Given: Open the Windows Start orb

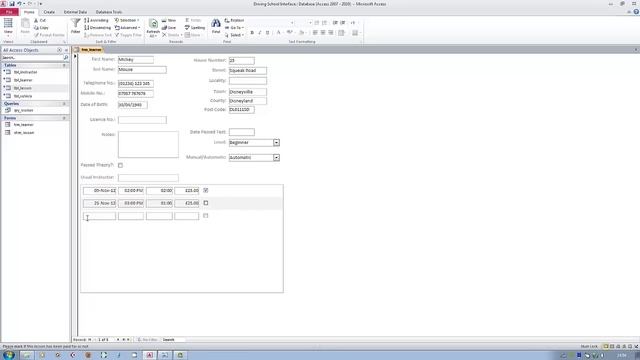Looking at the screenshot, I should coord(9,355).
